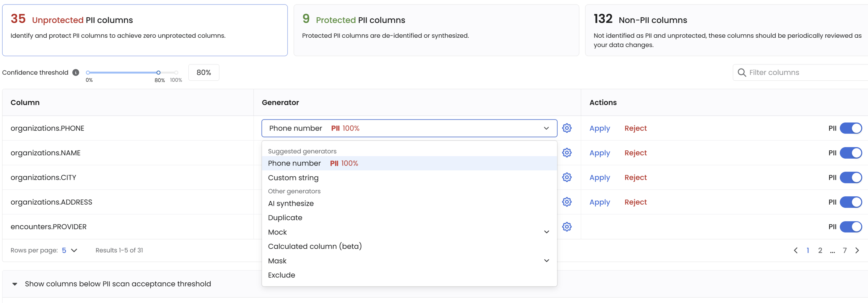Screen dimensions: 868x303
Task: Click settings gear for organizations.ADDRESS
Action: click(x=567, y=202)
